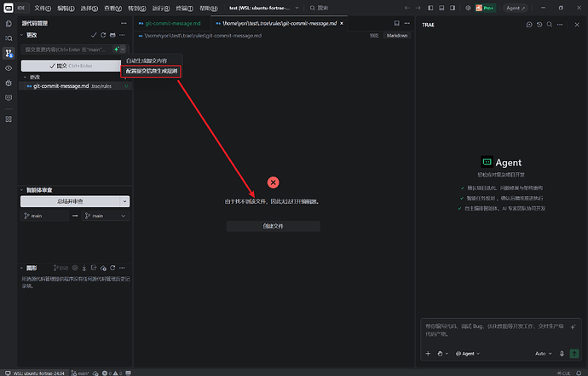Click the fetch down-arrow icon in 图形 toolbar

[84, 268]
